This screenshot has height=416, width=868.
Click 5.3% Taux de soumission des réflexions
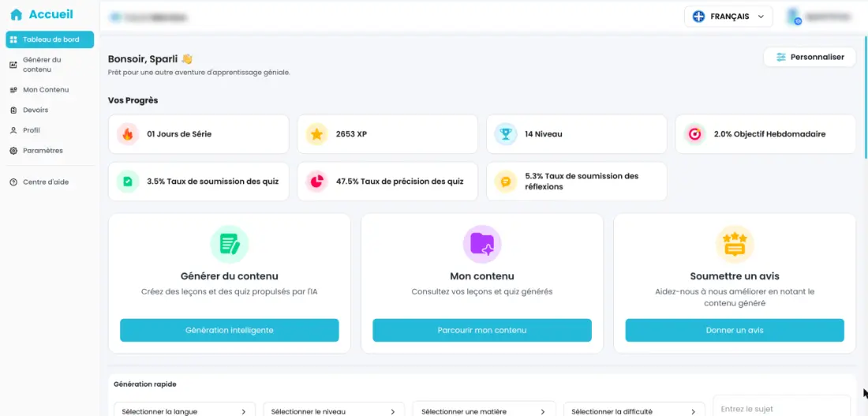[582, 182]
